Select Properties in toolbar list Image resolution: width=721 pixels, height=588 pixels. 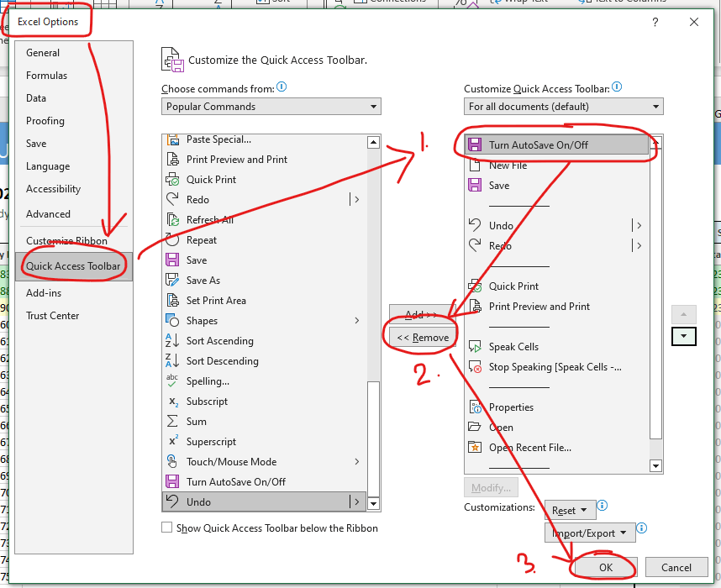pos(557,407)
